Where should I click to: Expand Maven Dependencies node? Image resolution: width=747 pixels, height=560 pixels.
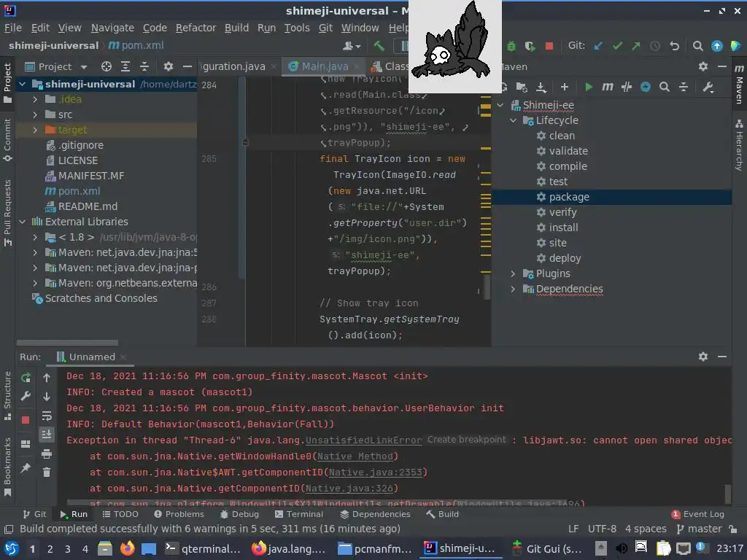pos(513,289)
